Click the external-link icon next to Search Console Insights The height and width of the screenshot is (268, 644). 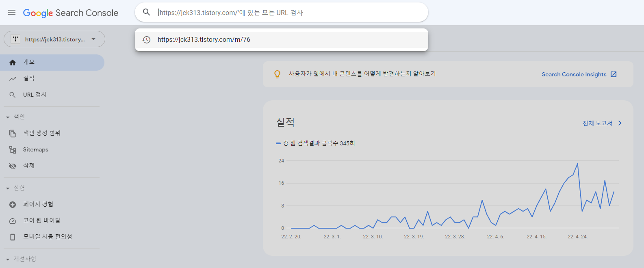click(x=614, y=74)
